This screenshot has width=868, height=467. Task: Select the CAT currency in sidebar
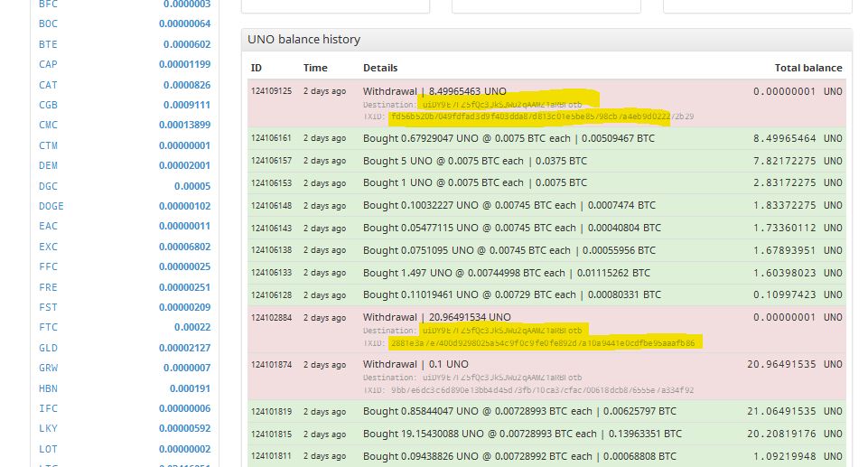48,85
